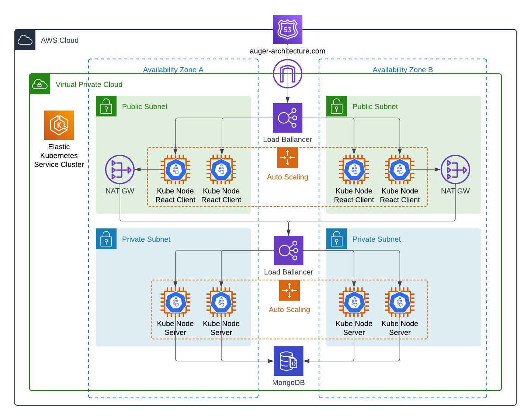The width and height of the screenshot is (531, 420).
Task: Click the Elastic Kubernetes Service Cluster text
Action: tap(59, 155)
